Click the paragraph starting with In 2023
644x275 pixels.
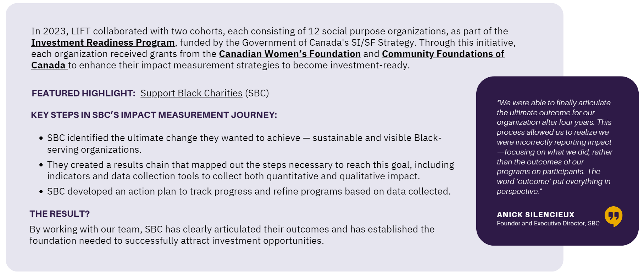pos(270,32)
